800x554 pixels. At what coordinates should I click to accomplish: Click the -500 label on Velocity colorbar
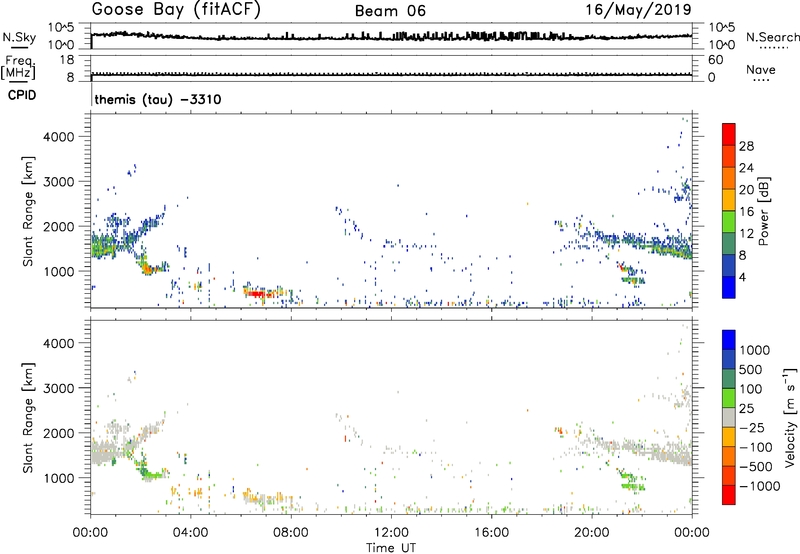pyautogui.click(x=756, y=466)
